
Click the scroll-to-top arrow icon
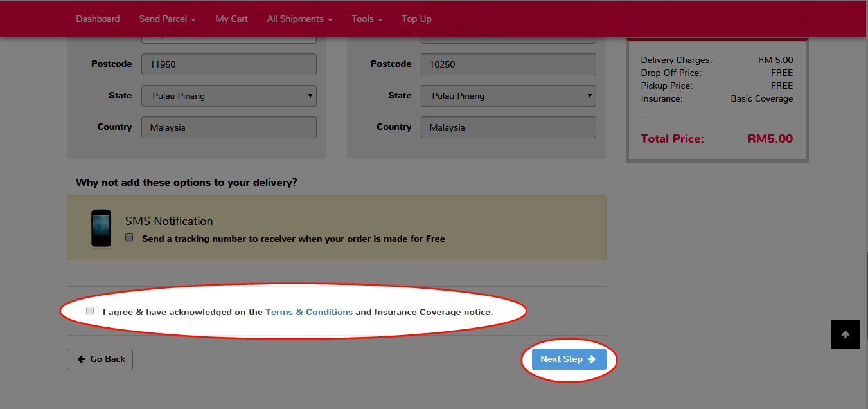845,334
